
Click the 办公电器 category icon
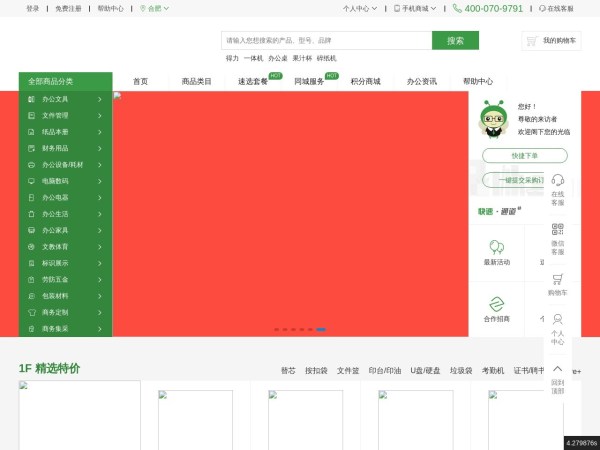tap(31, 197)
